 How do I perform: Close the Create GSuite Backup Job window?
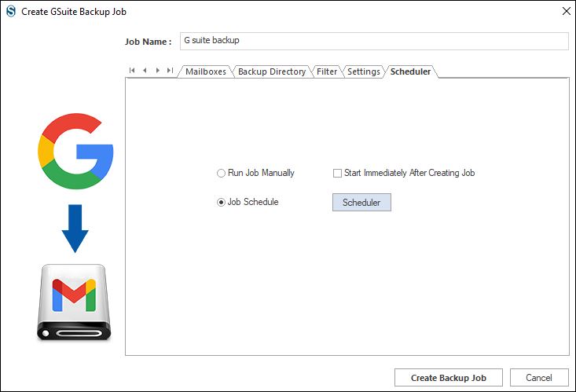[566, 11]
